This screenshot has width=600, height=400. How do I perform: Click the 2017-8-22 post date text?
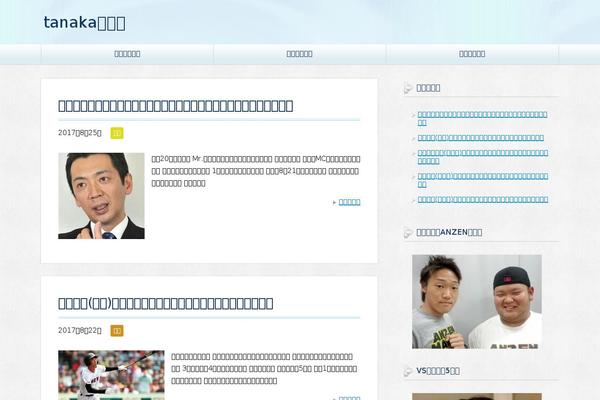pyautogui.click(x=80, y=330)
